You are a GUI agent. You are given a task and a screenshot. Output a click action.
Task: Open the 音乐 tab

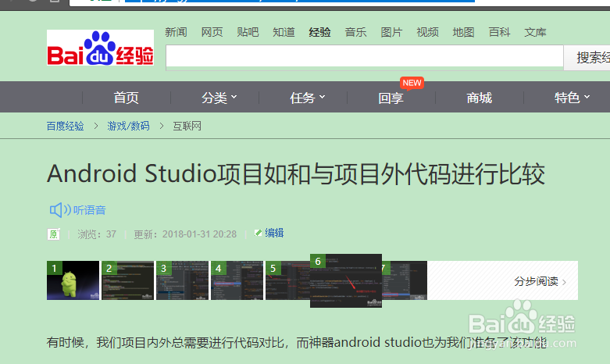[355, 32]
